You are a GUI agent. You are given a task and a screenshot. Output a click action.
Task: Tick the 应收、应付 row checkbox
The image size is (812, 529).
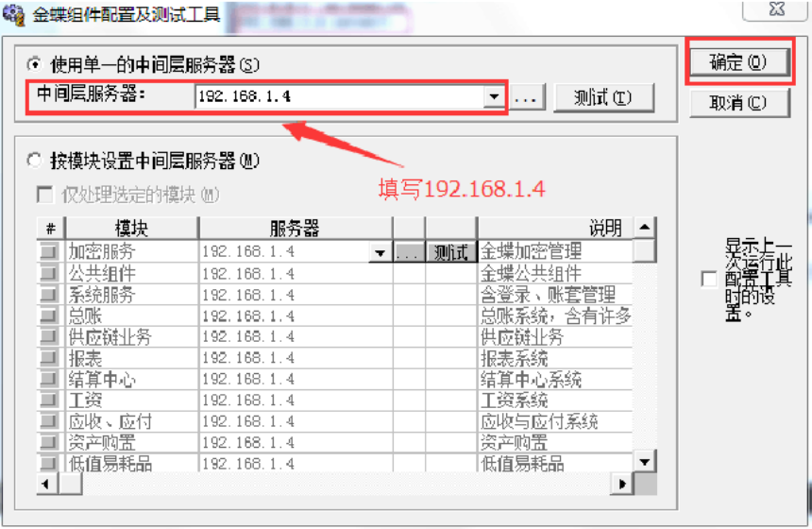[x=49, y=421]
